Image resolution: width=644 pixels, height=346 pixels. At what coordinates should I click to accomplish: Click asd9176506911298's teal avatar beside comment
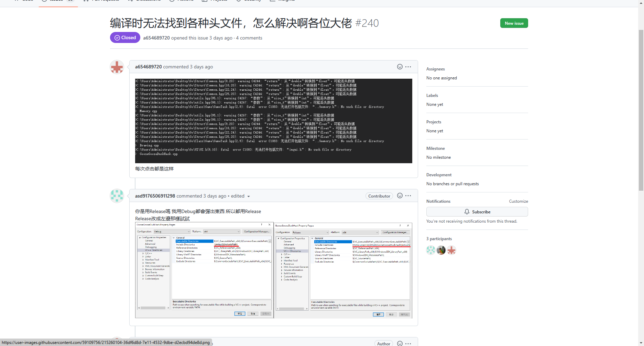[x=117, y=196]
